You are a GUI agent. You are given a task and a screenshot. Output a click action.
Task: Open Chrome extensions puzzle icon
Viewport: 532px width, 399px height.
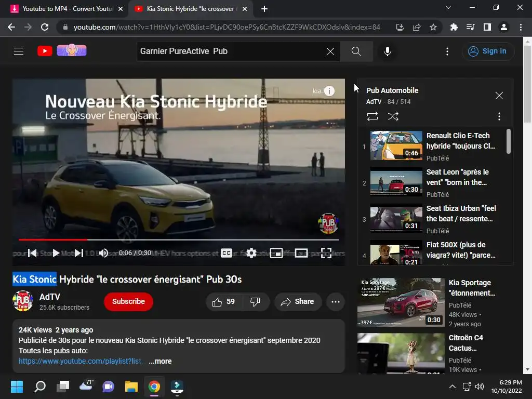[454, 27]
